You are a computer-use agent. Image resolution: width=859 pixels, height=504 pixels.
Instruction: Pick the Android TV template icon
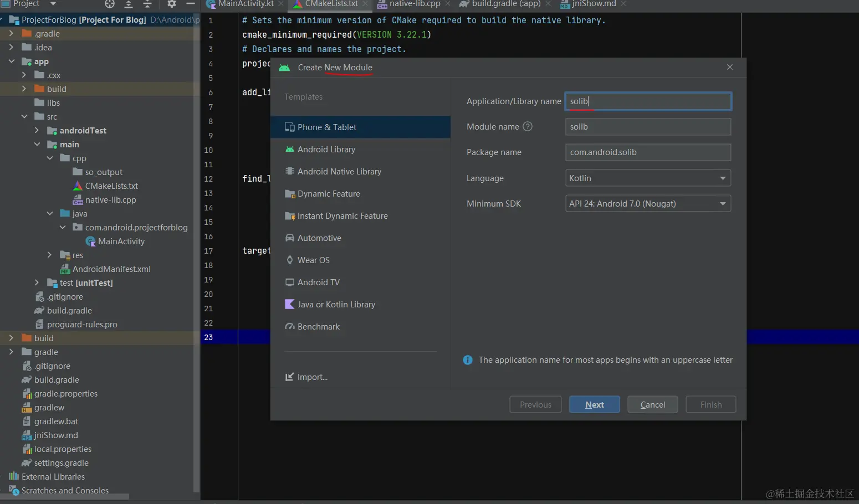tap(289, 282)
